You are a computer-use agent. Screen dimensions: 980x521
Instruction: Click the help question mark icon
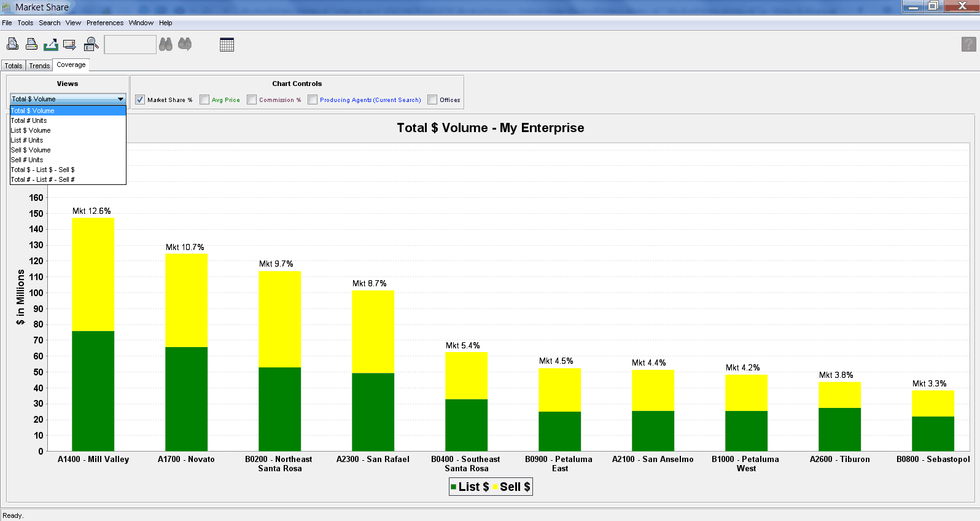pyautogui.click(x=968, y=44)
